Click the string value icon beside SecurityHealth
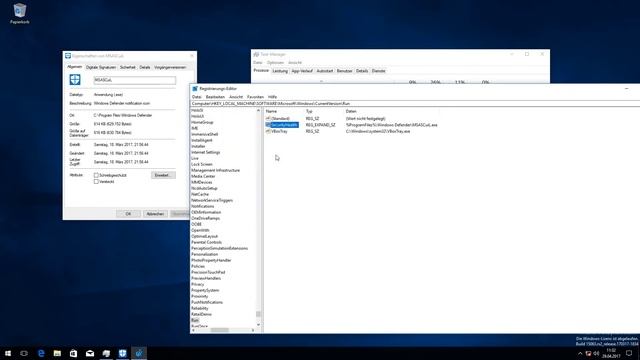The image size is (640, 360). tap(268, 125)
